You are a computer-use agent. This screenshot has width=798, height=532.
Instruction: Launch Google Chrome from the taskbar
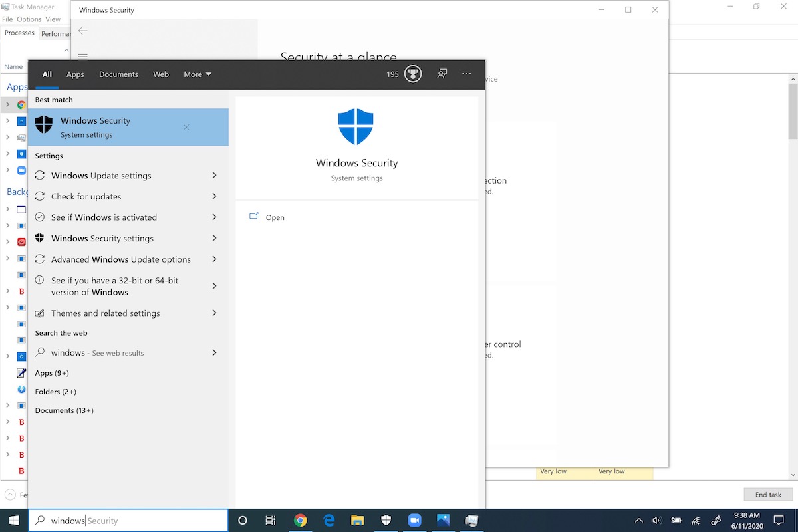point(301,521)
